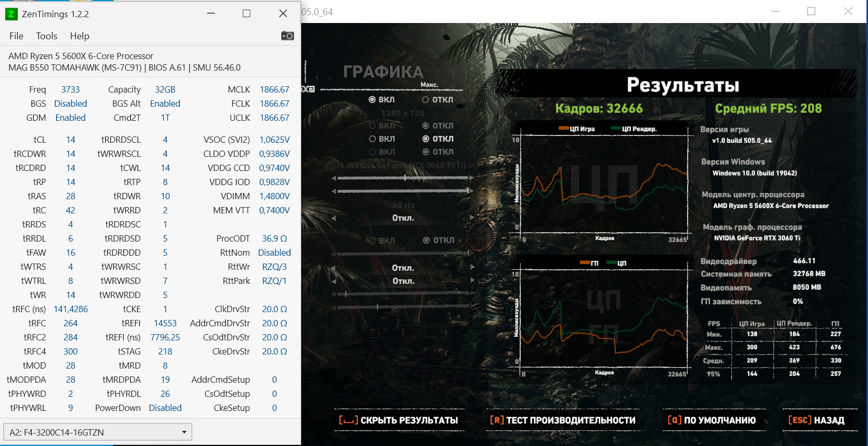Click the VSOC (SVI2) value 1,0625V
868x446 pixels.
pos(275,140)
